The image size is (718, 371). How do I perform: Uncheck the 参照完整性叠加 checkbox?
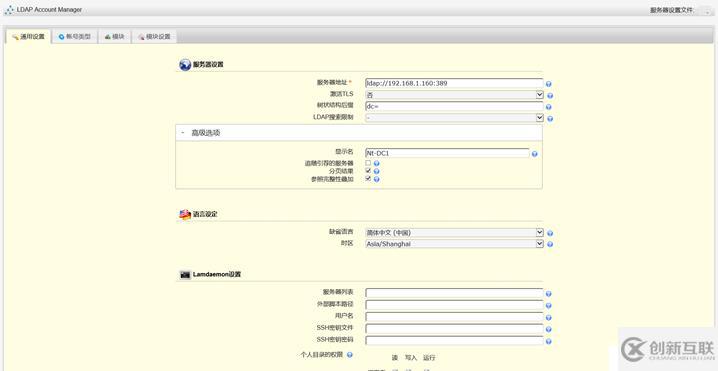pos(368,179)
